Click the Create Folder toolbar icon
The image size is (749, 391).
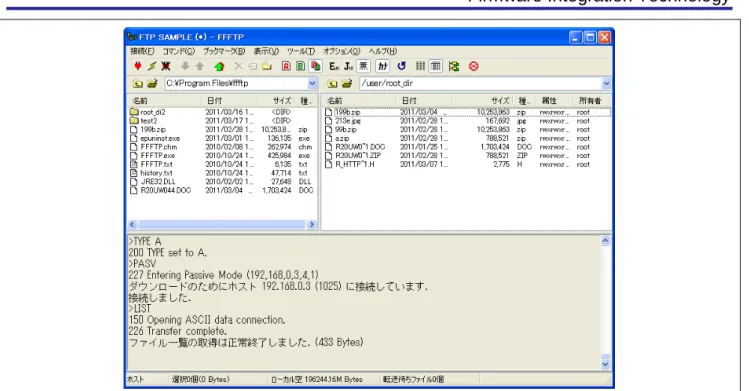click(267, 66)
